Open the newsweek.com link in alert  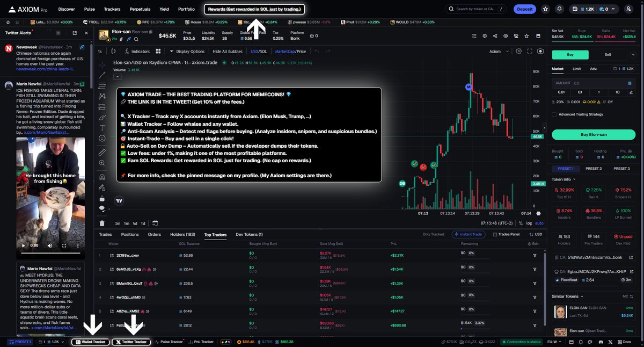(45, 69)
